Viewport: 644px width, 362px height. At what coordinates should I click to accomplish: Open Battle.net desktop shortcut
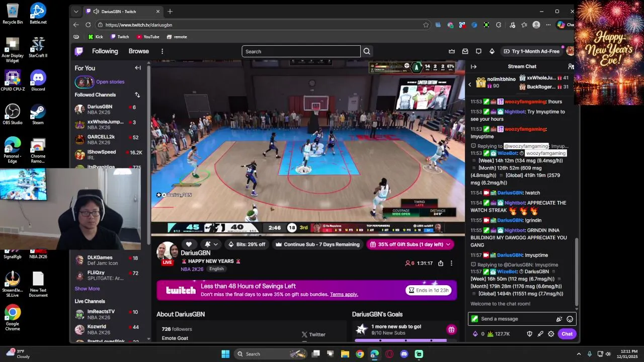(x=38, y=14)
